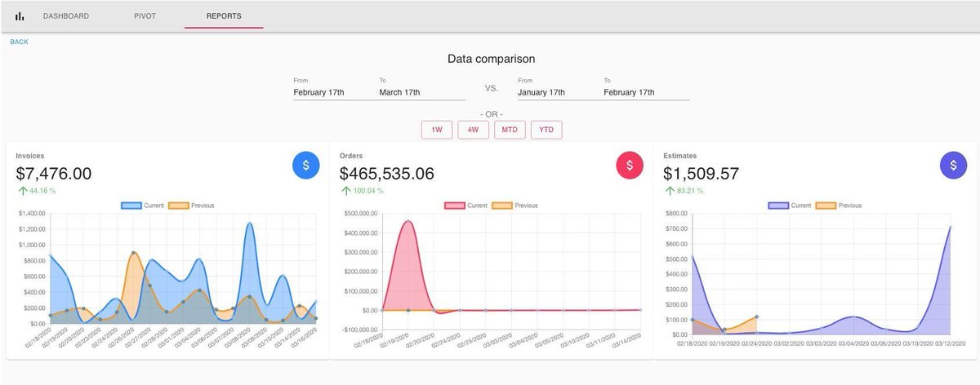980x385 pixels.
Task: Click the 100.04 % change value
Action: [367, 191]
